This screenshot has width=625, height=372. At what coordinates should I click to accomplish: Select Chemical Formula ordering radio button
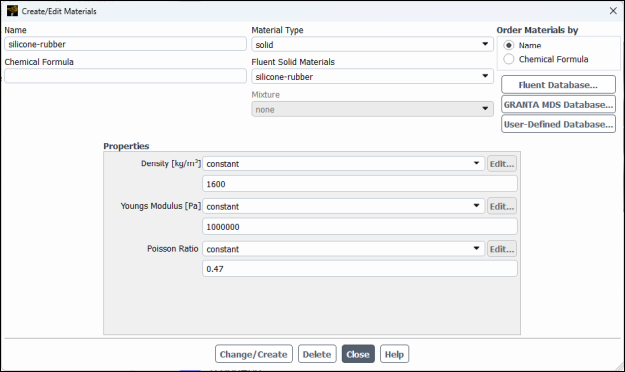[x=509, y=59]
